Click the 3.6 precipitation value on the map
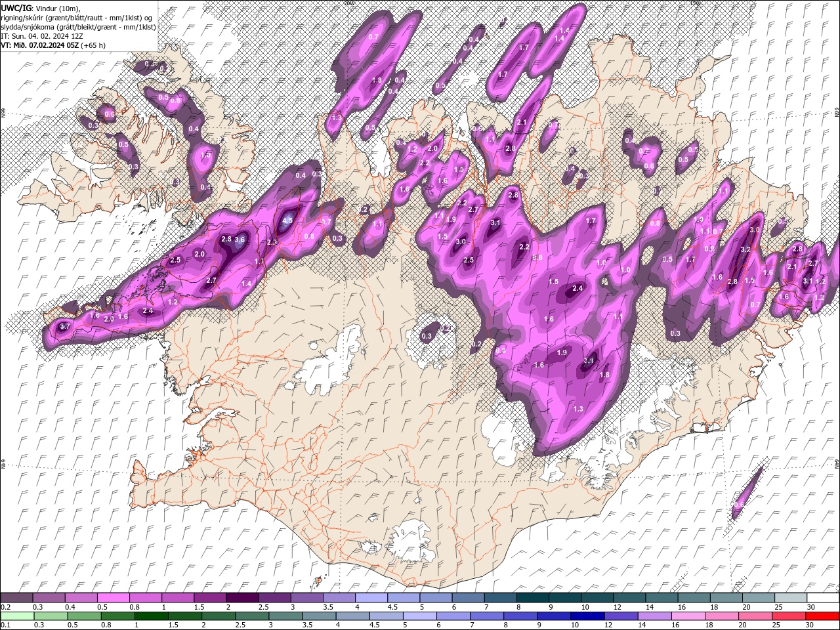 240,240
